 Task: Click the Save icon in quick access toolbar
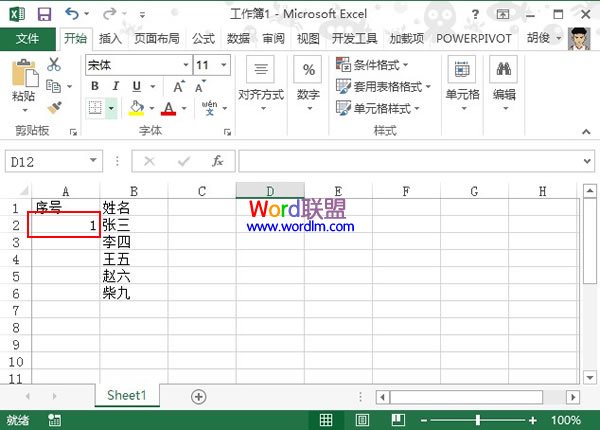coord(44,15)
